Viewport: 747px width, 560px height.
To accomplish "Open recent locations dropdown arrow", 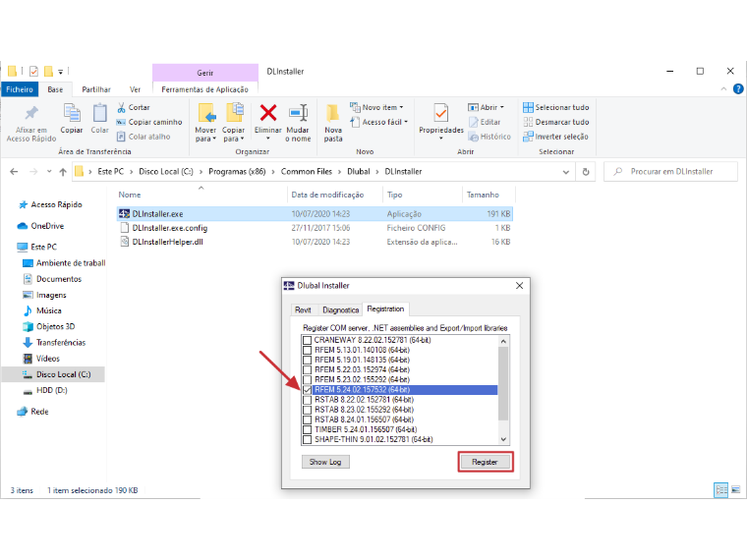I will [x=49, y=171].
